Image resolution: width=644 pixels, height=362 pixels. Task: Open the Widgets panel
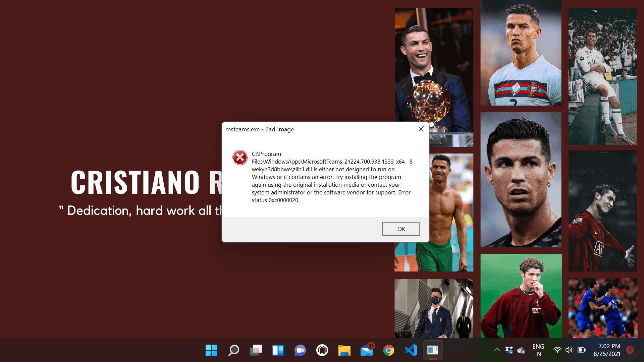click(x=278, y=350)
